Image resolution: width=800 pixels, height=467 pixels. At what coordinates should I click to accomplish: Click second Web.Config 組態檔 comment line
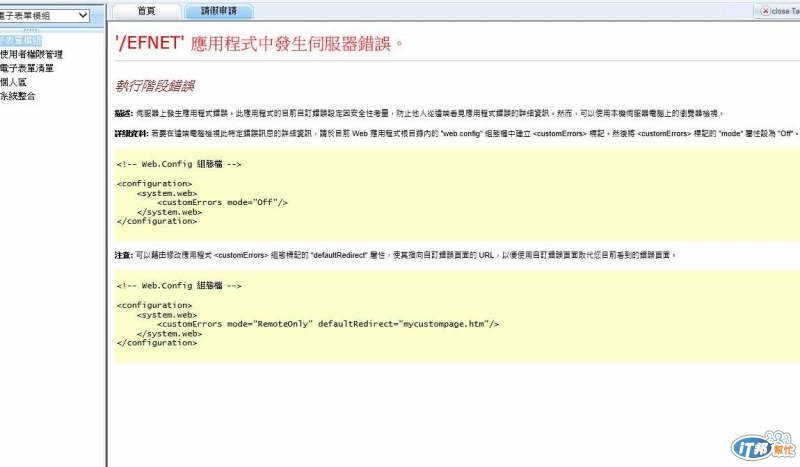pyautogui.click(x=179, y=286)
